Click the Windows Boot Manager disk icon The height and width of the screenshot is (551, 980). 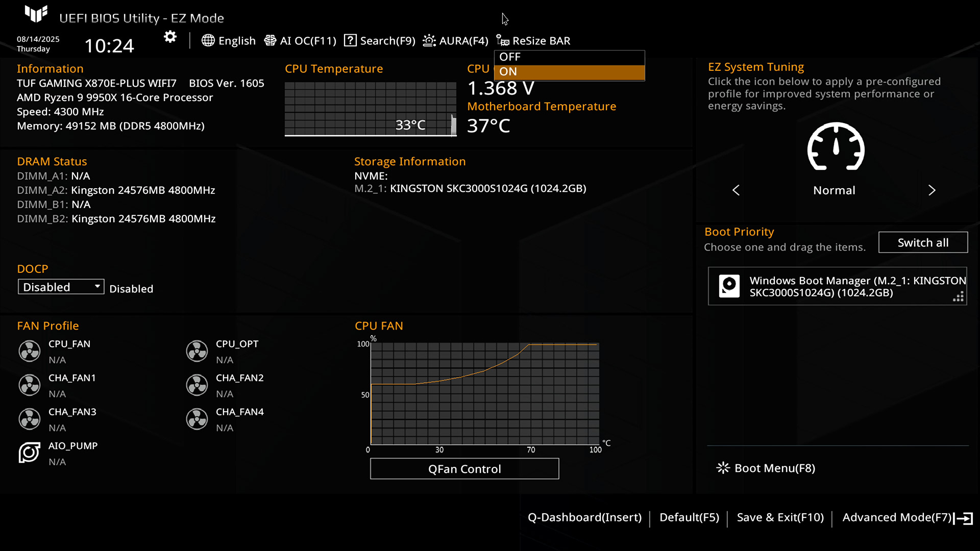tap(729, 286)
